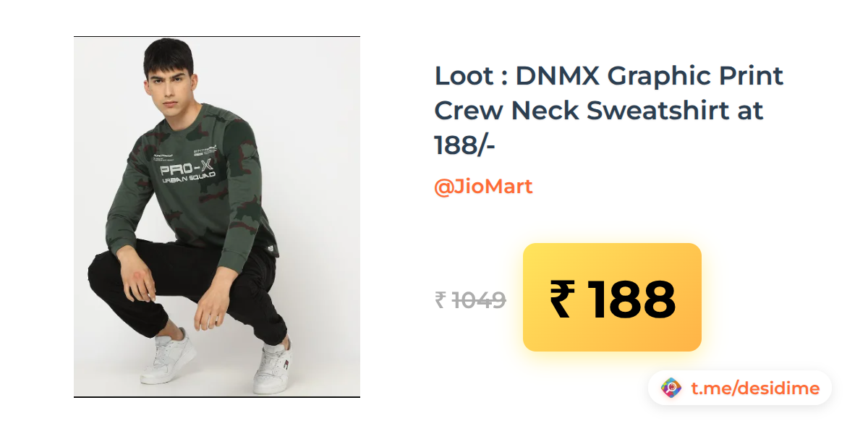868x434 pixels.
Task: Click the rupee symbol inside the yellow badge
Action: tap(563, 299)
